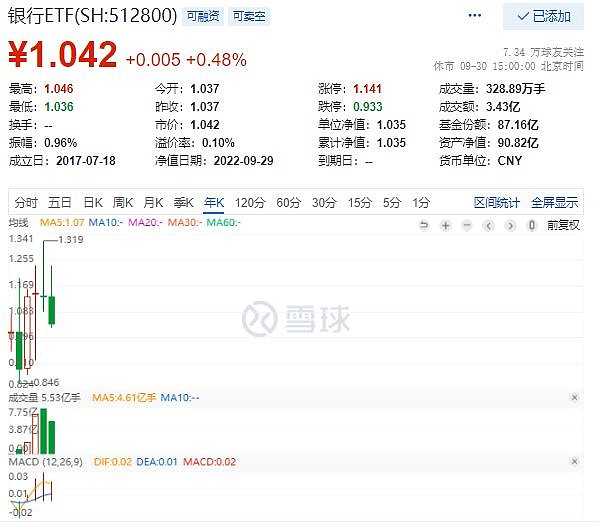Move chart right with right chevron icon
Image resolution: width=599 pixels, height=528 pixels.
coord(510,225)
